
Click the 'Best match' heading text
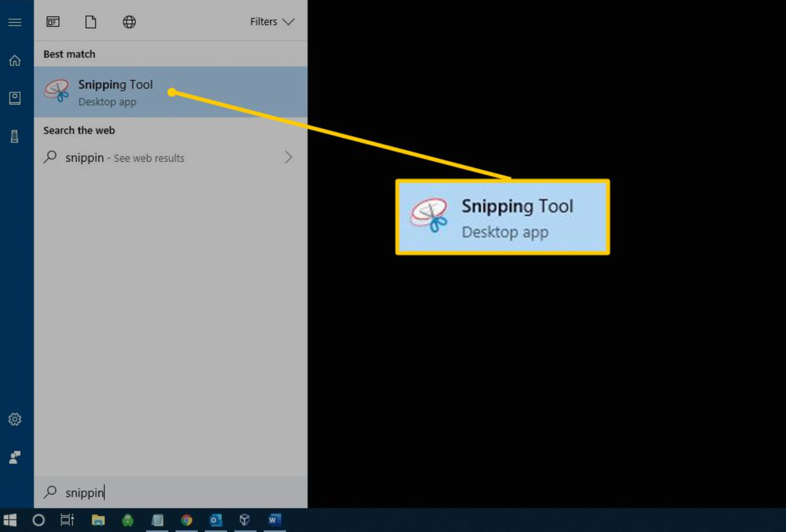[69, 54]
